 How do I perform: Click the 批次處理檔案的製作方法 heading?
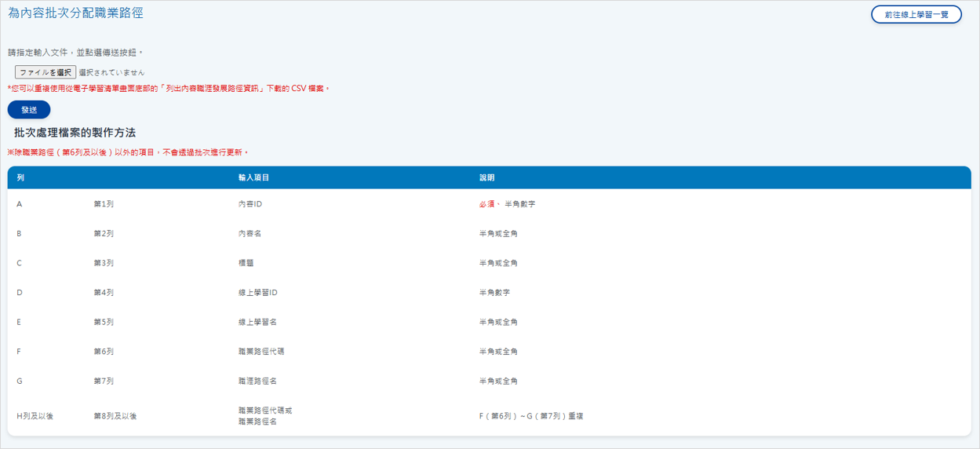point(75,133)
